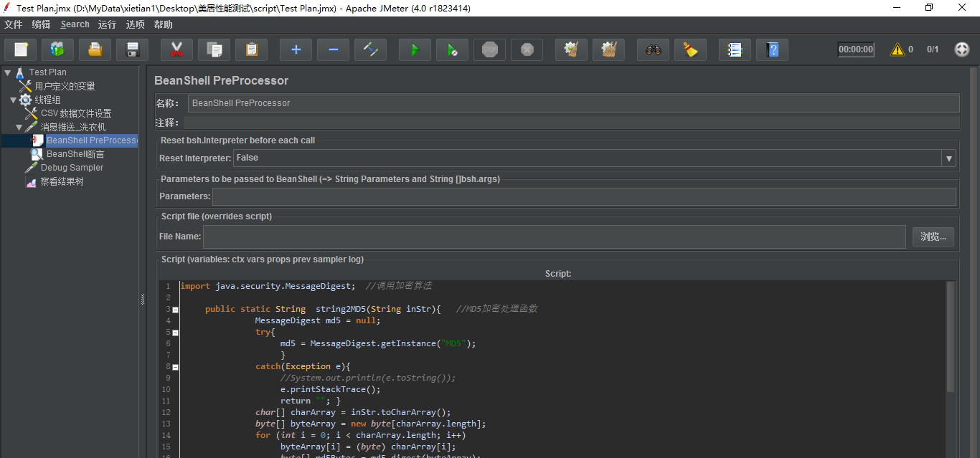Viewport: 980px width, 458px height.
Task: Click the 00:00:00 elapsed timer display
Action: click(856, 49)
